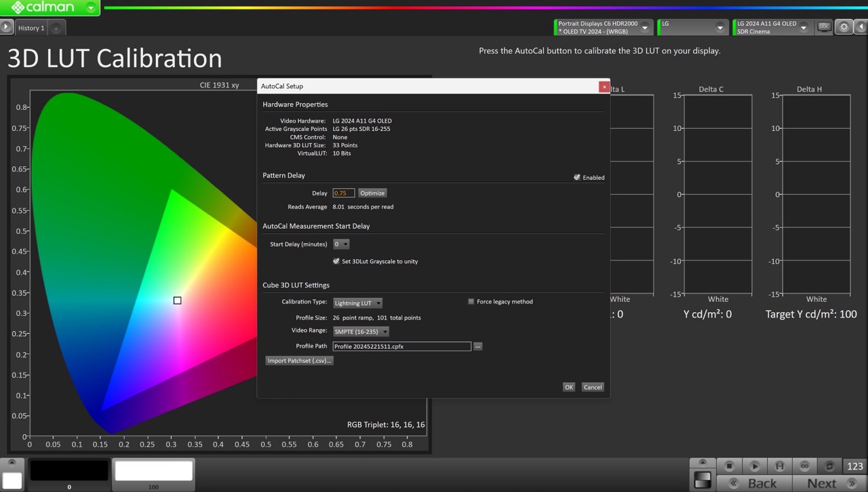868x492 pixels.
Task: Click the refresh cycle icon
Action: 829,466
